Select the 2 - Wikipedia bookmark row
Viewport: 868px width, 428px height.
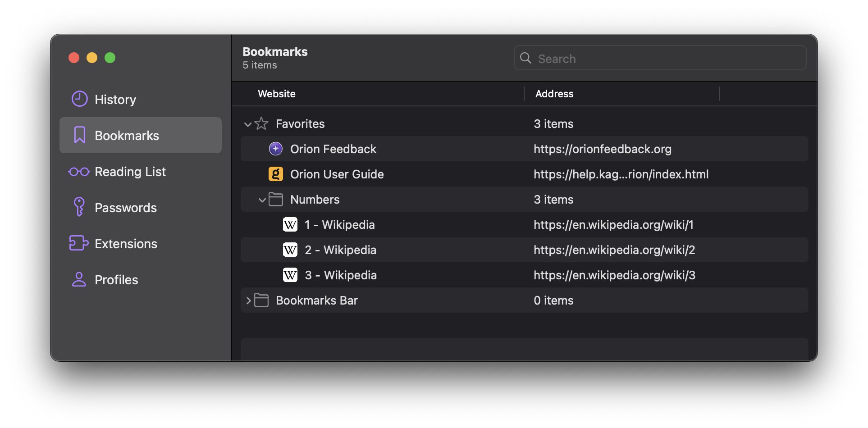pos(341,250)
